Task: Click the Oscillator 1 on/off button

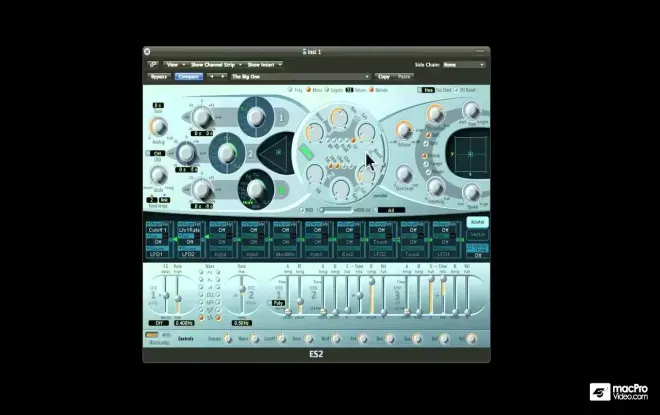Action: coord(281,117)
